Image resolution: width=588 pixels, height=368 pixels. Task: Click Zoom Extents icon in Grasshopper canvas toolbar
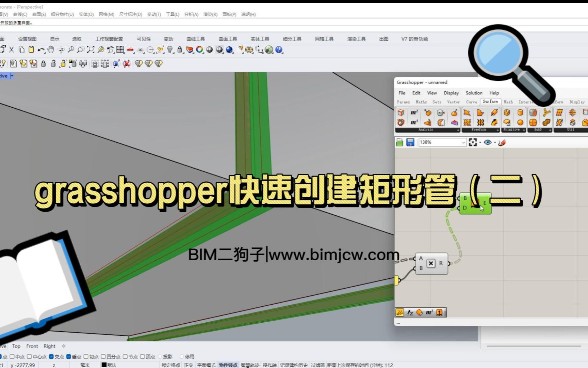(473, 142)
